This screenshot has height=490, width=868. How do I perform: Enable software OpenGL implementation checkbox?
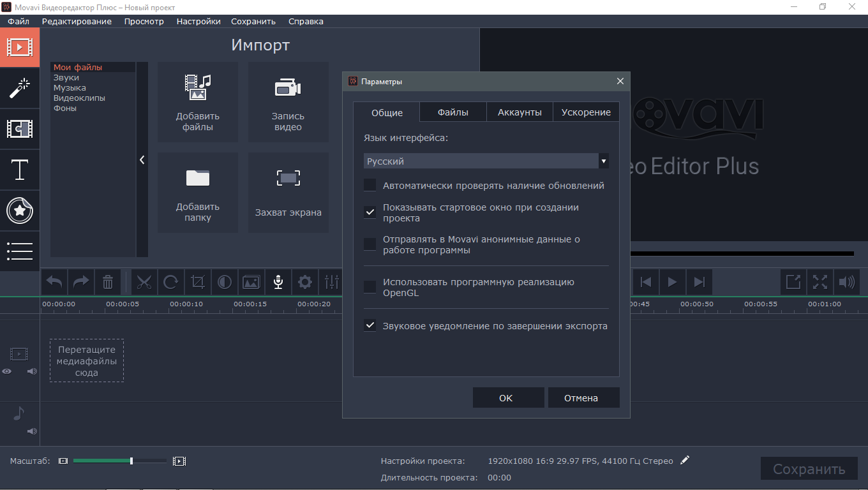pos(370,287)
